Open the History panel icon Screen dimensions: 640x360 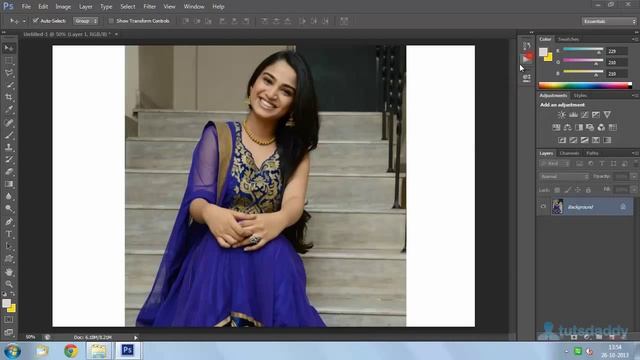point(527,46)
